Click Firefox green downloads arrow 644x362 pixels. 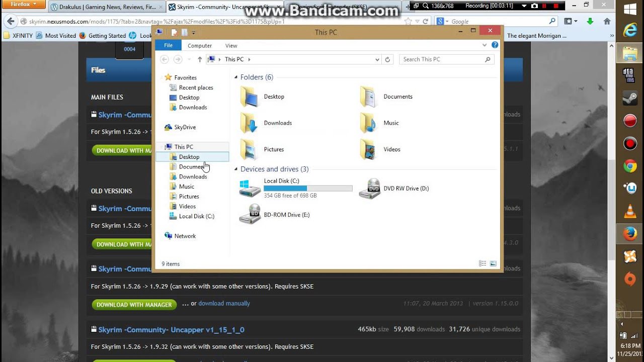click(590, 21)
